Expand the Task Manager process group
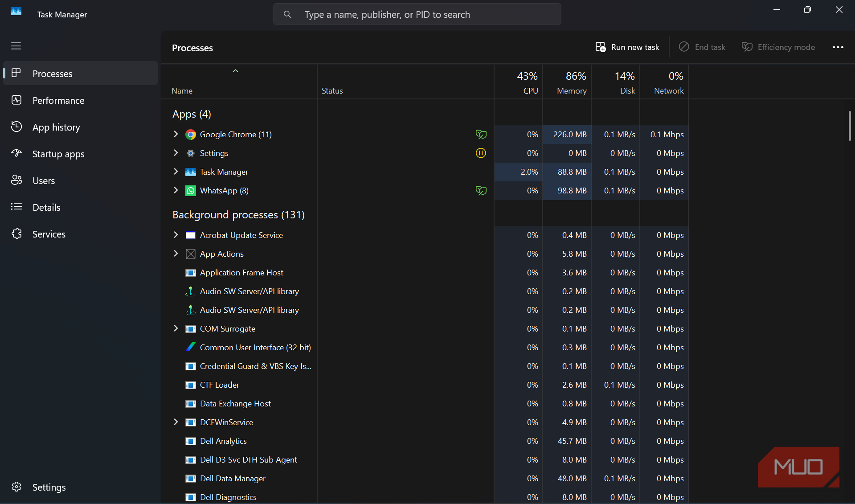This screenshot has height=504, width=855. (176, 172)
